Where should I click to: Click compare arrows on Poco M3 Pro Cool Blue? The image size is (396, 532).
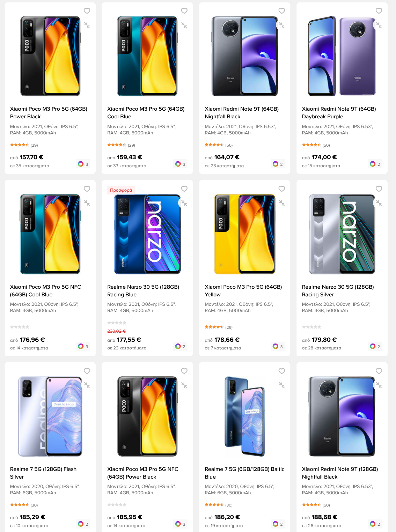click(x=184, y=25)
